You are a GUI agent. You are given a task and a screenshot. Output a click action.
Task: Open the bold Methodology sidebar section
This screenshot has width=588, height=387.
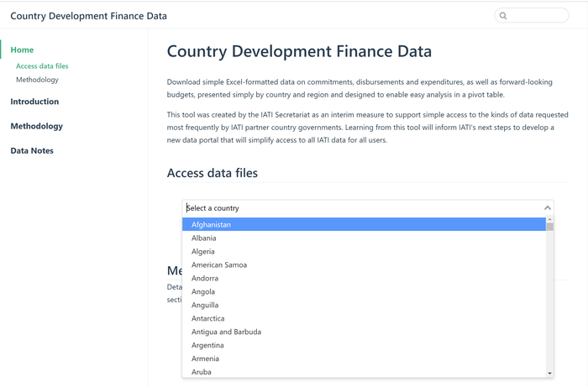pos(37,126)
